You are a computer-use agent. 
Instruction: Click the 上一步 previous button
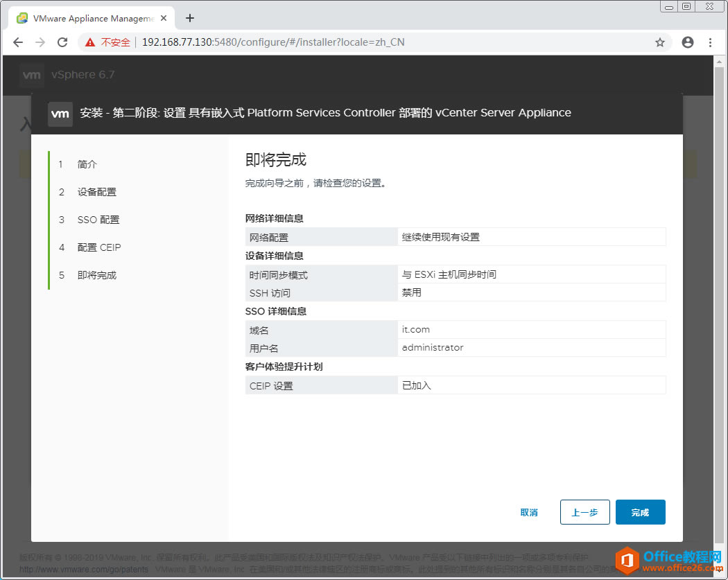tap(584, 512)
